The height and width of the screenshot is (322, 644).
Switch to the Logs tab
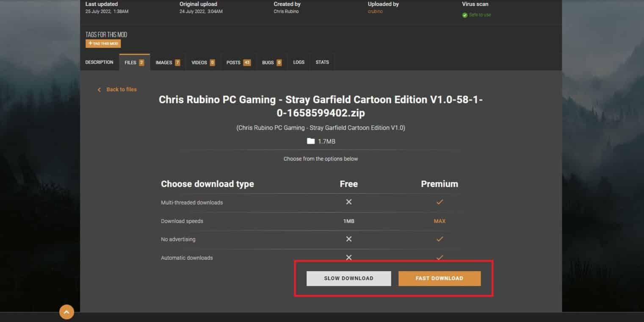click(299, 62)
